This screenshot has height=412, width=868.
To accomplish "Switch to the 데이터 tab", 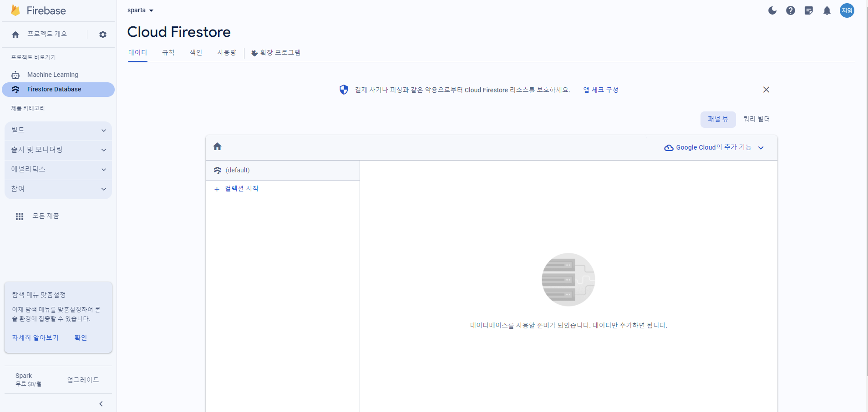I will [137, 53].
